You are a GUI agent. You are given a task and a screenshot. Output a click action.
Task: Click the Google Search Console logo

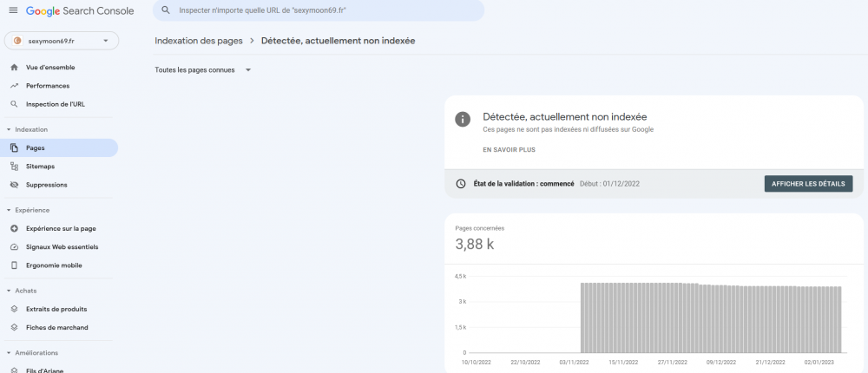(80, 11)
